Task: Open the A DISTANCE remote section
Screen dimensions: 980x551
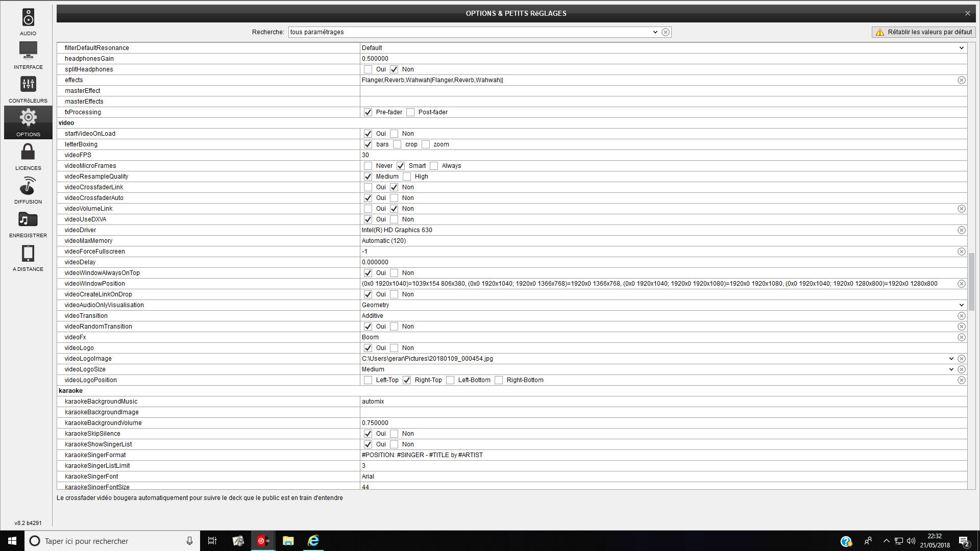Action: coord(28,257)
